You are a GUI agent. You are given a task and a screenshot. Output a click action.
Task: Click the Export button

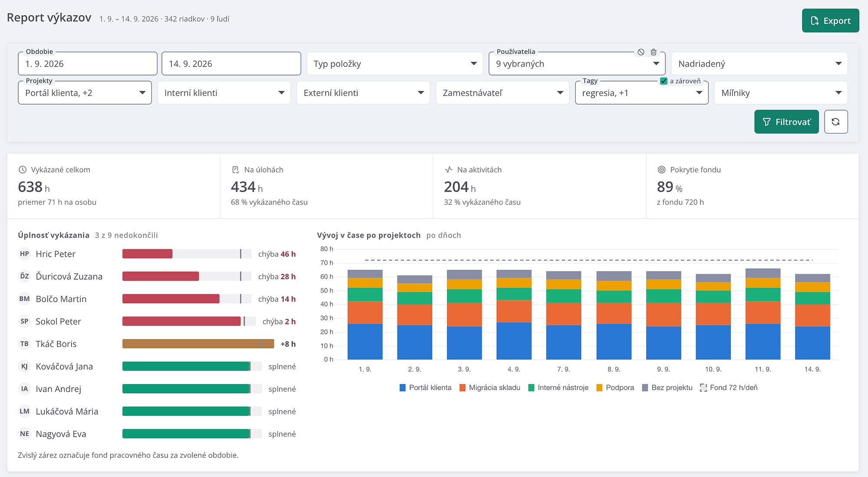(x=830, y=20)
